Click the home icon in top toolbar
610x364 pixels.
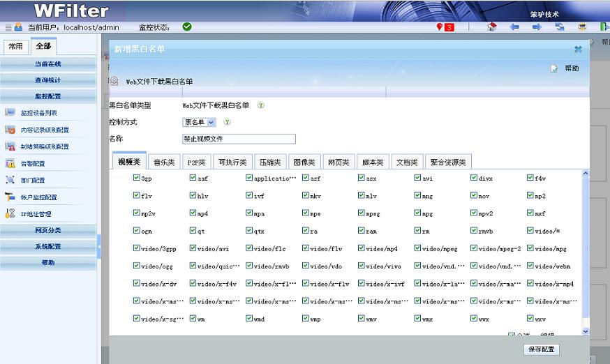click(x=491, y=27)
